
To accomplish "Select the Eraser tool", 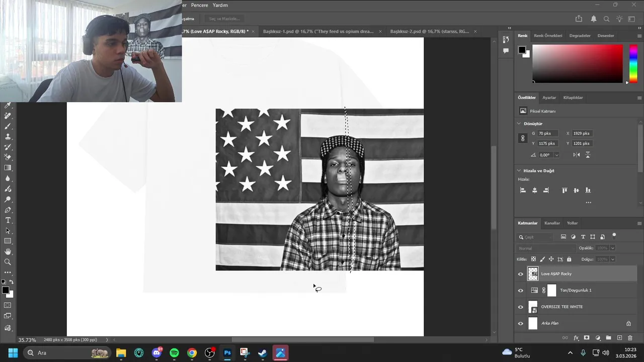I will tap(8, 157).
